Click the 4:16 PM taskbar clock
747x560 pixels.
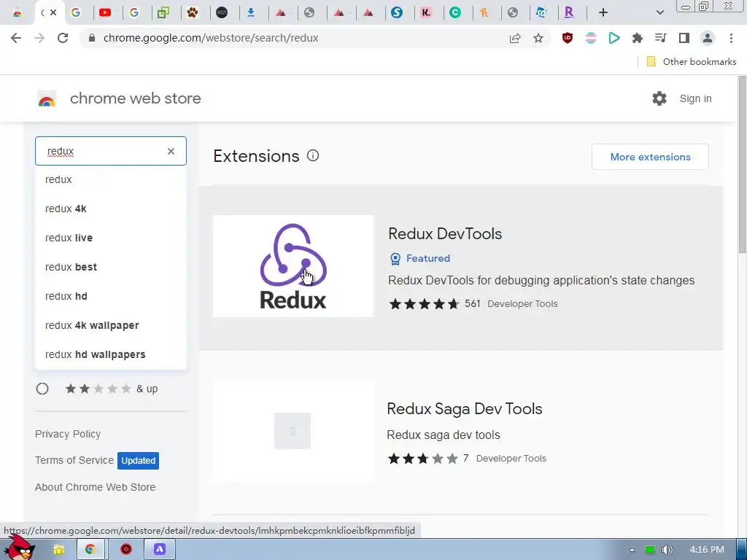(706, 550)
